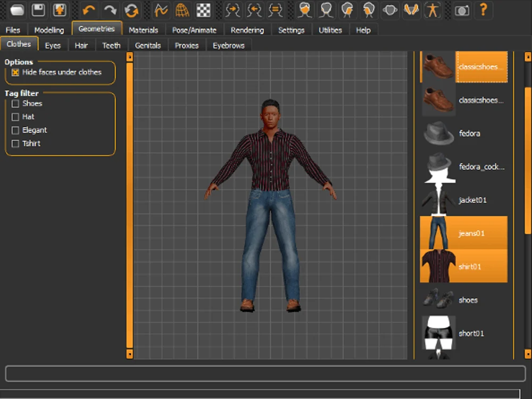Tick the Hat tag filter checkbox

click(15, 117)
